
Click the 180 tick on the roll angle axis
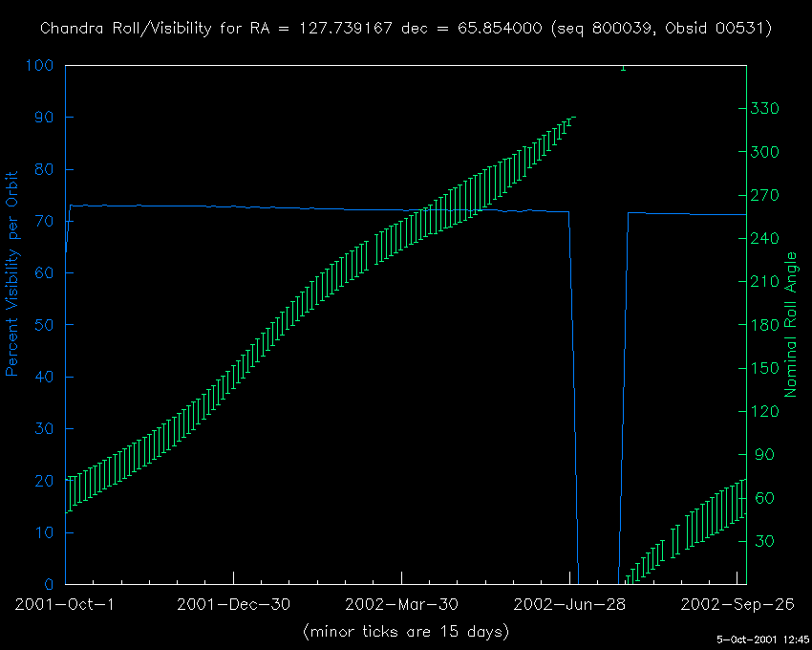coord(767,325)
